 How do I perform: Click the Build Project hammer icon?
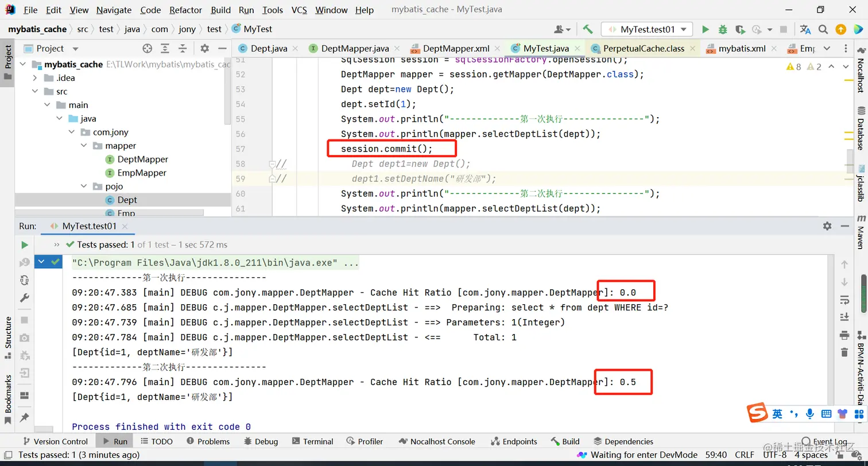pyautogui.click(x=587, y=29)
